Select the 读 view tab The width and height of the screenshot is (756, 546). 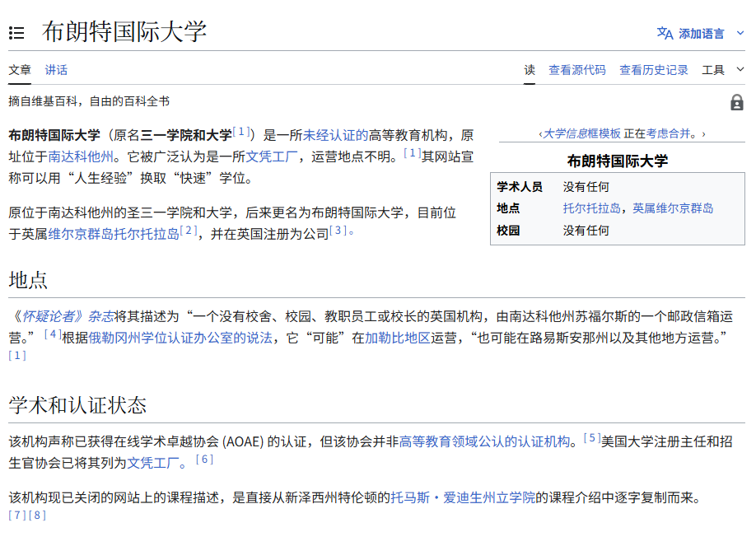click(530, 70)
